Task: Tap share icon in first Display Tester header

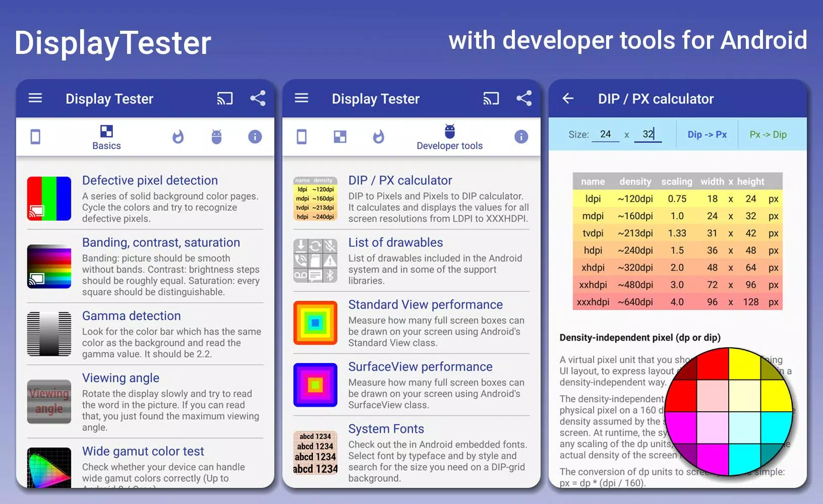Action: [258, 98]
